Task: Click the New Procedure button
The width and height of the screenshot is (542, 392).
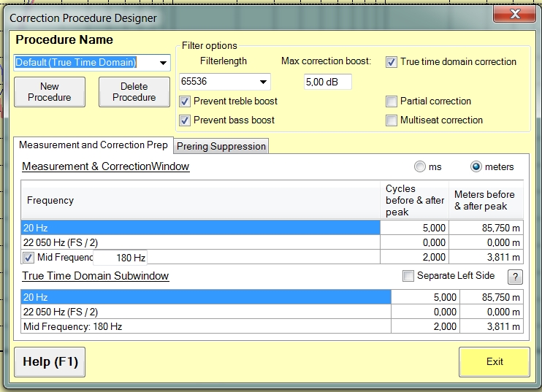Action: [x=50, y=92]
